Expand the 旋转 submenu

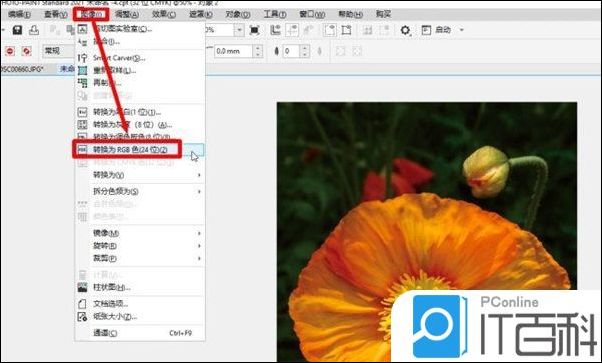(x=140, y=246)
